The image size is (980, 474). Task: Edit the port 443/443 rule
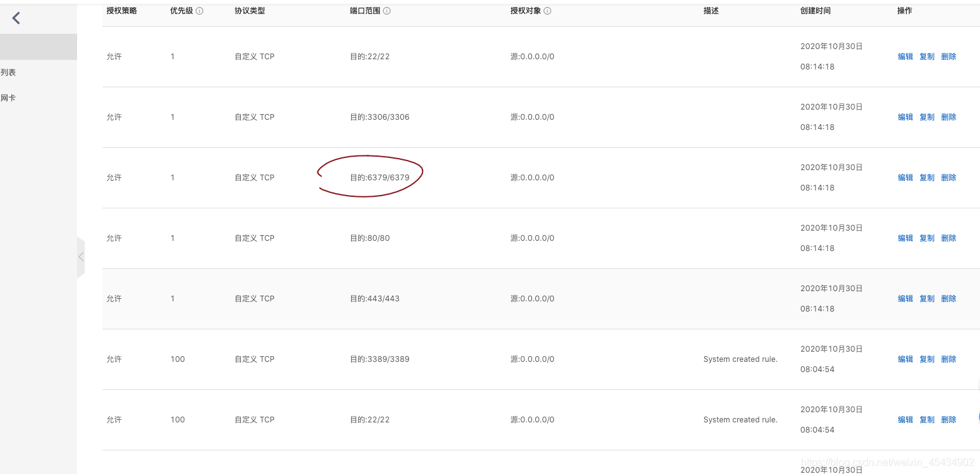tap(905, 299)
